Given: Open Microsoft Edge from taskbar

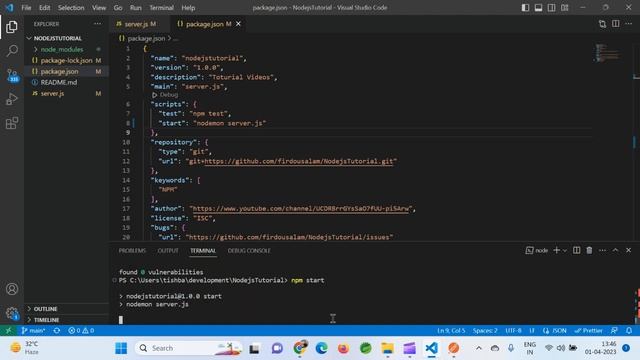Looking at the screenshot, I should (x=322, y=348).
